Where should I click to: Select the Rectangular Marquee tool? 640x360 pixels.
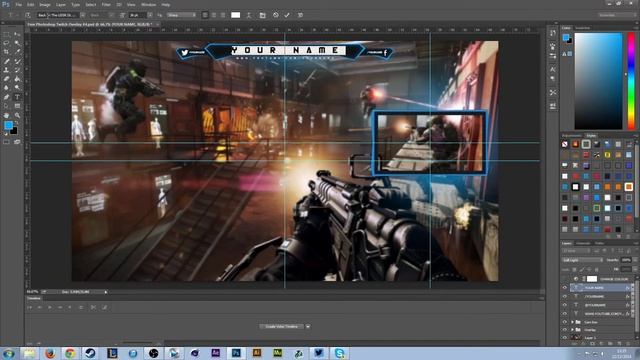(x=7, y=34)
